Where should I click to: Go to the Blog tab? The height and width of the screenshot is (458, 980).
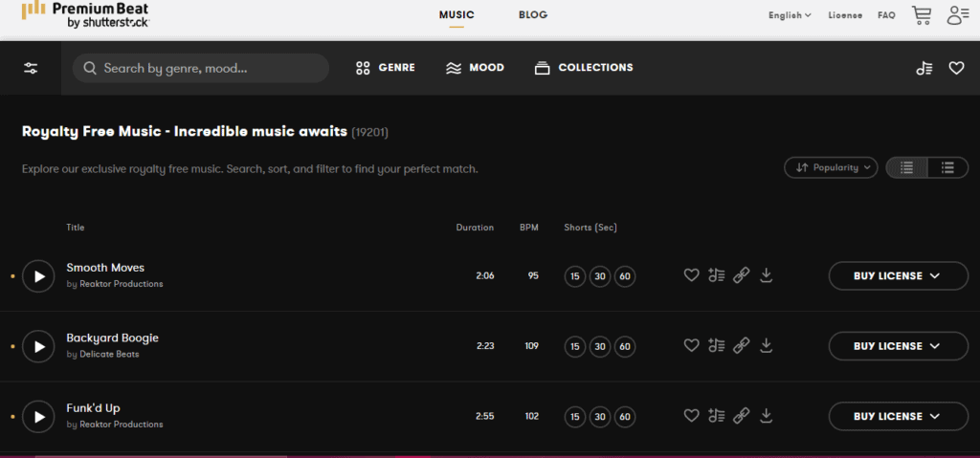pos(533,15)
